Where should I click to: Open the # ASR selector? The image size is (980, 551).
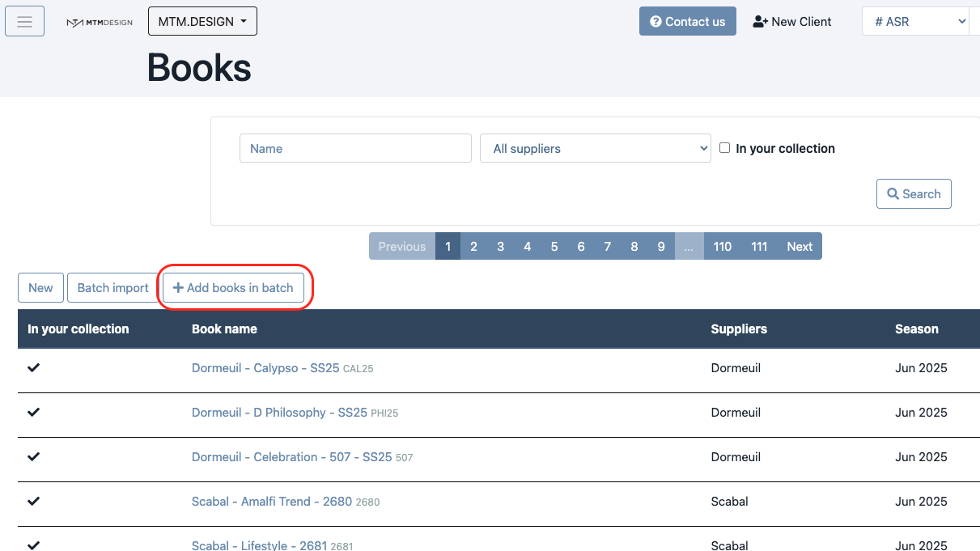click(x=915, y=22)
